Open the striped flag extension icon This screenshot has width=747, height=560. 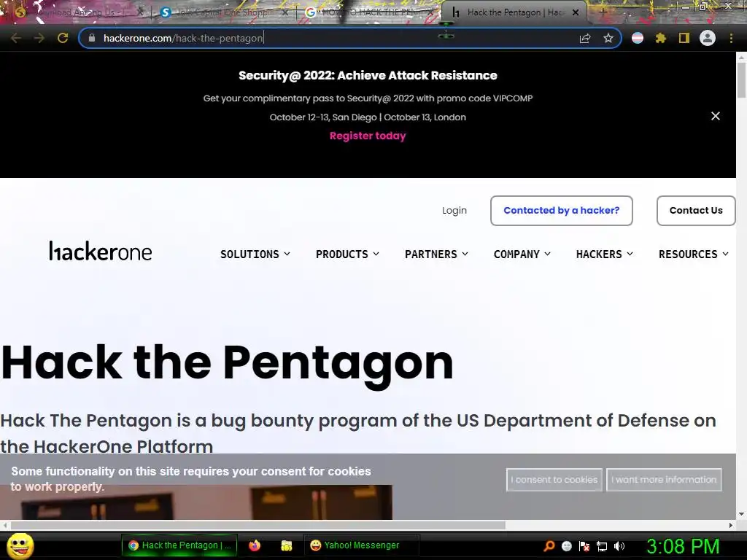point(638,38)
